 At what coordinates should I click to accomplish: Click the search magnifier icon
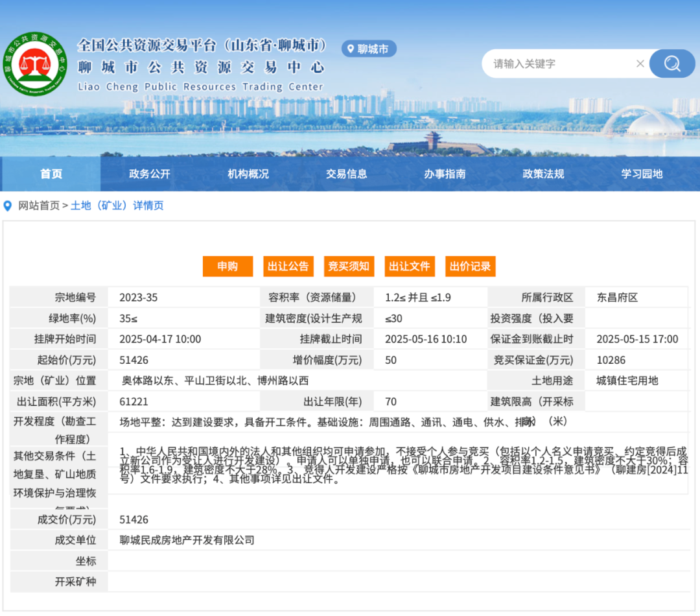(672, 64)
